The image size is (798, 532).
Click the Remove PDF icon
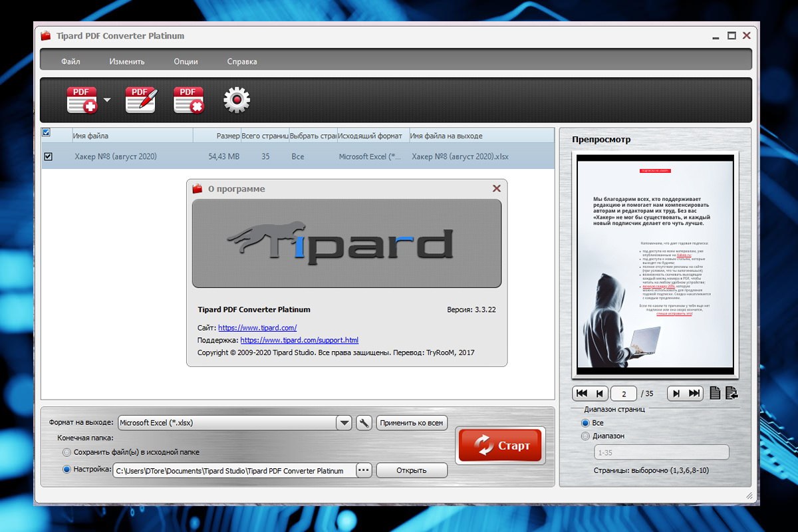pos(189,100)
